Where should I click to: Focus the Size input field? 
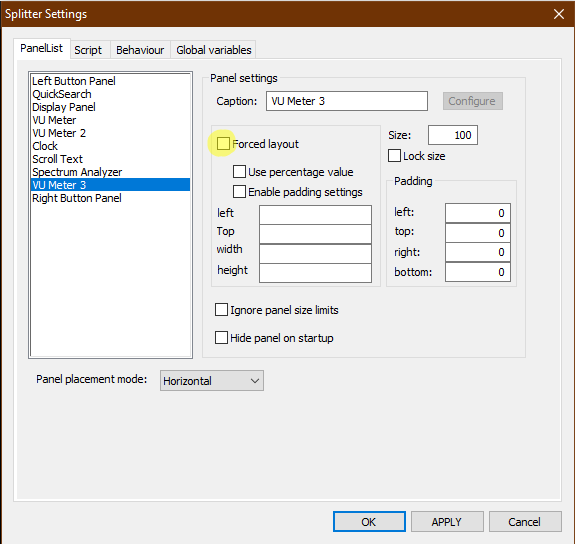coord(453,135)
